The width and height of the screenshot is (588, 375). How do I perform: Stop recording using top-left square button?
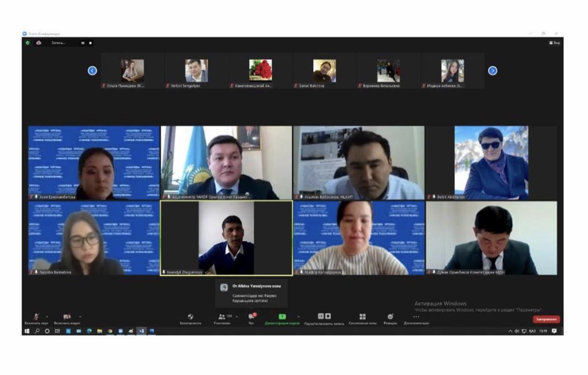[x=90, y=43]
